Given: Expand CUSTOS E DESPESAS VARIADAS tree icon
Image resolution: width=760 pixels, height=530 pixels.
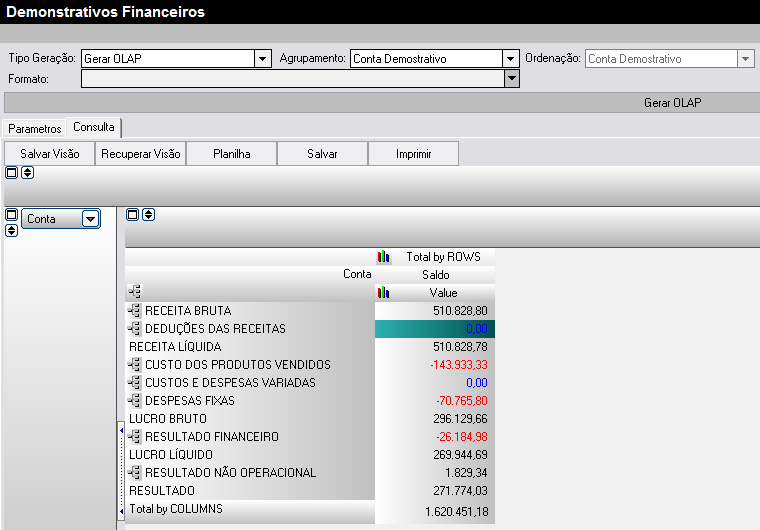Looking at the screenshot, I should 135,382.
